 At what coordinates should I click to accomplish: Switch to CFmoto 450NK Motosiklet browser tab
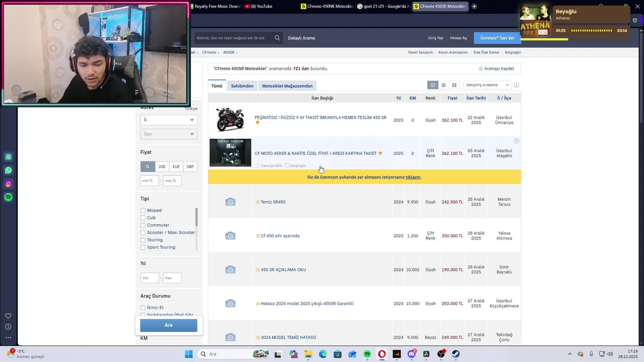click(328, 7)
